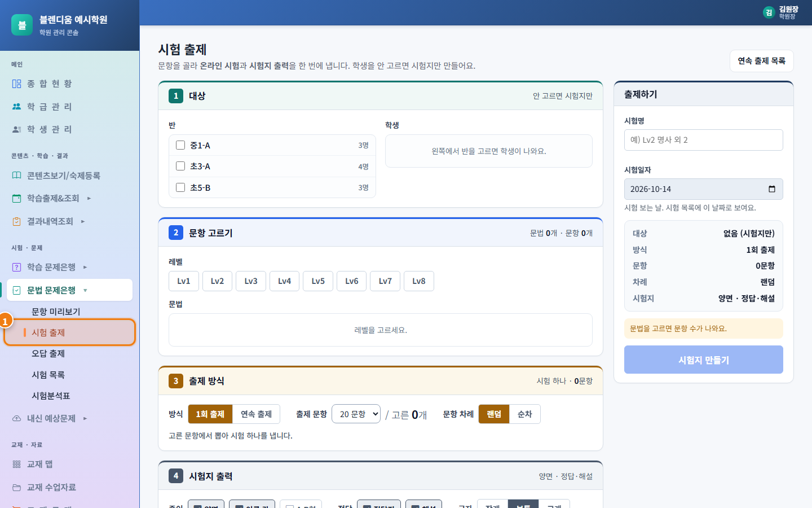812x508 pixels.
Task: Click the clipboard icon beside 결과내역조회
Action: 16,221
